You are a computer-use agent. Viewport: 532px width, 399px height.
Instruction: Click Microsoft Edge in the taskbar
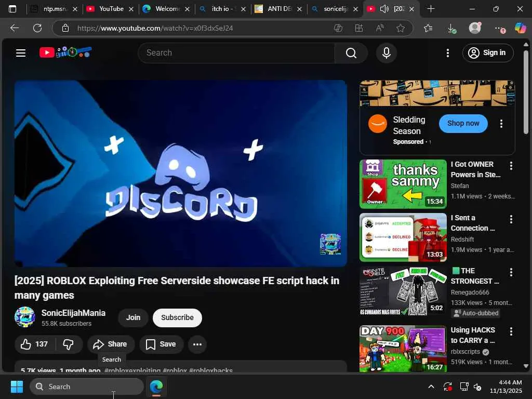pyautogui.click(x=156, y=387)
